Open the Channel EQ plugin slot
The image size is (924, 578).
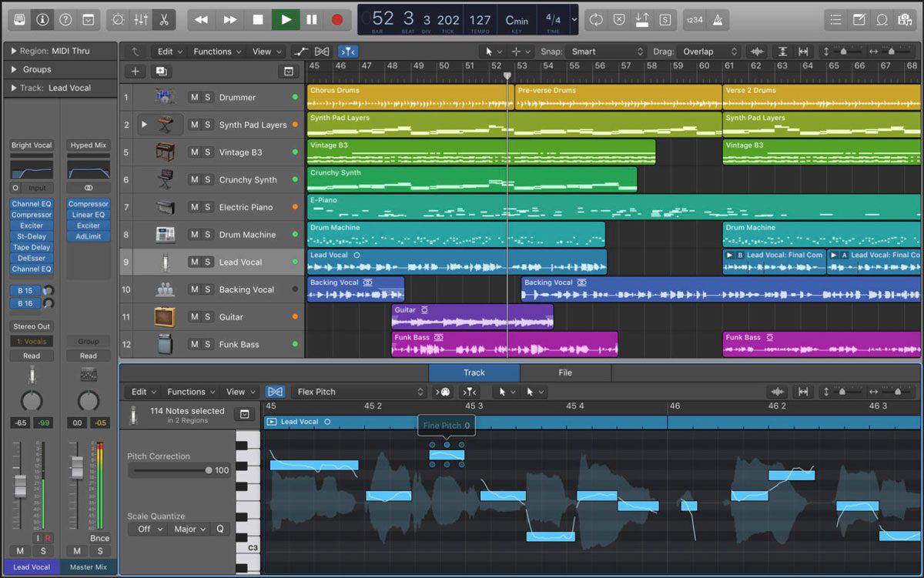click(31, 204)
